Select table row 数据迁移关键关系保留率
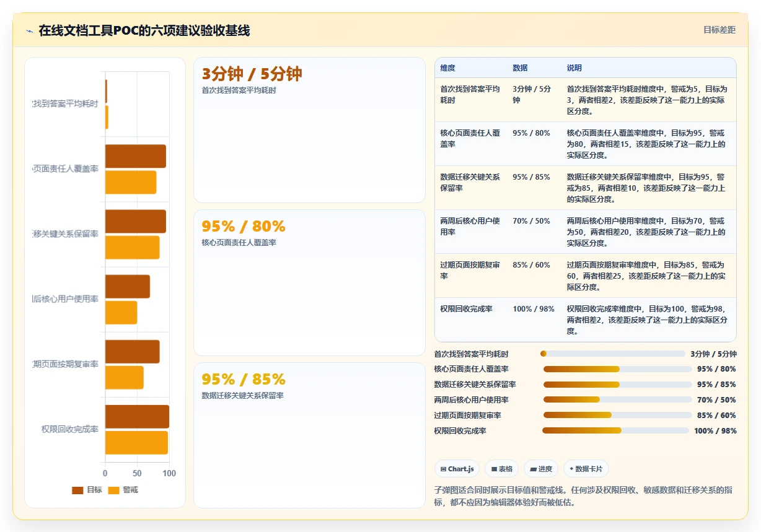 [x=586, y=188]
